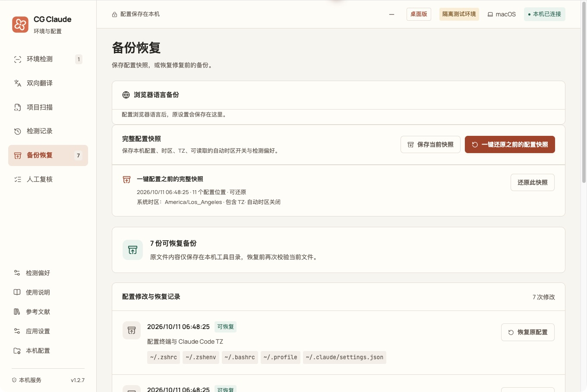Viewport: 587px width, 392px height.
Task: Click the 使用说明 book icon
Action: [17, 292]
